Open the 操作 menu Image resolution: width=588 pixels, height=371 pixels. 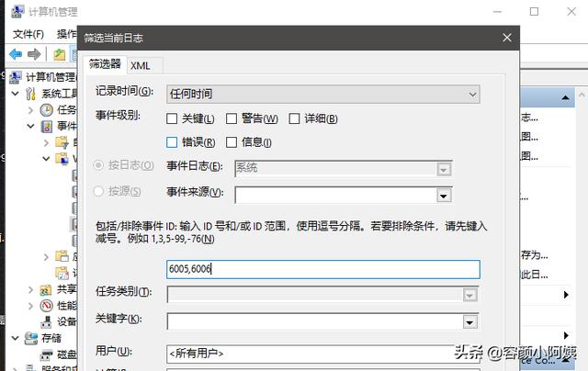(x=67, y=34)
